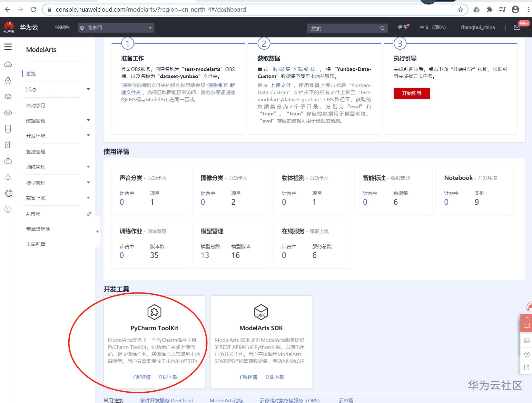Reload the page
This screenshot has height=403, width=532.
pos(33,9)
